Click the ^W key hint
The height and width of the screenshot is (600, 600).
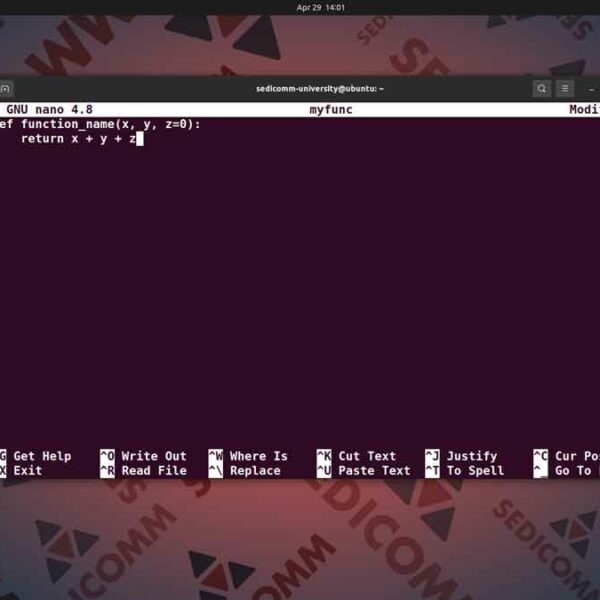216,456
